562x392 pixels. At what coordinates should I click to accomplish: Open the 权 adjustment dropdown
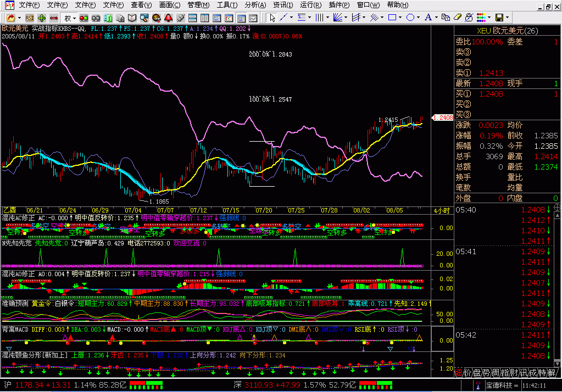70,18
